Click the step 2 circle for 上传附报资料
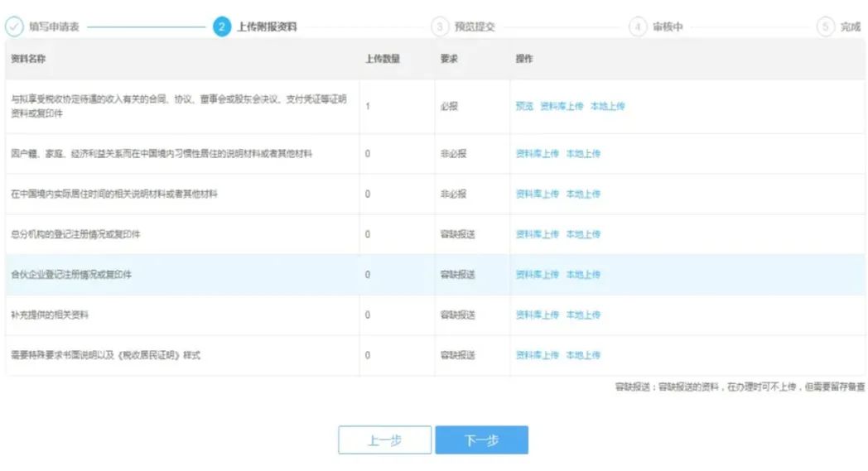The image size is (868, 471). (221, 26)
